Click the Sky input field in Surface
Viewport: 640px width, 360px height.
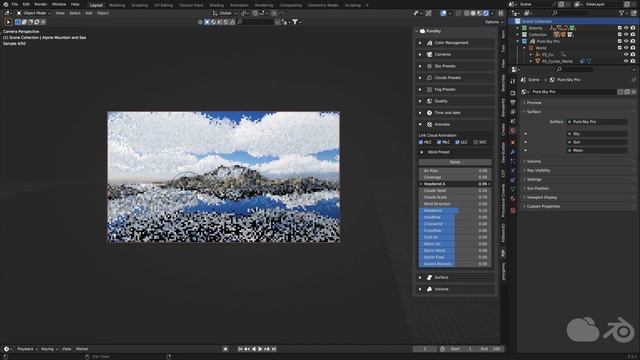[x=597, y=134]
